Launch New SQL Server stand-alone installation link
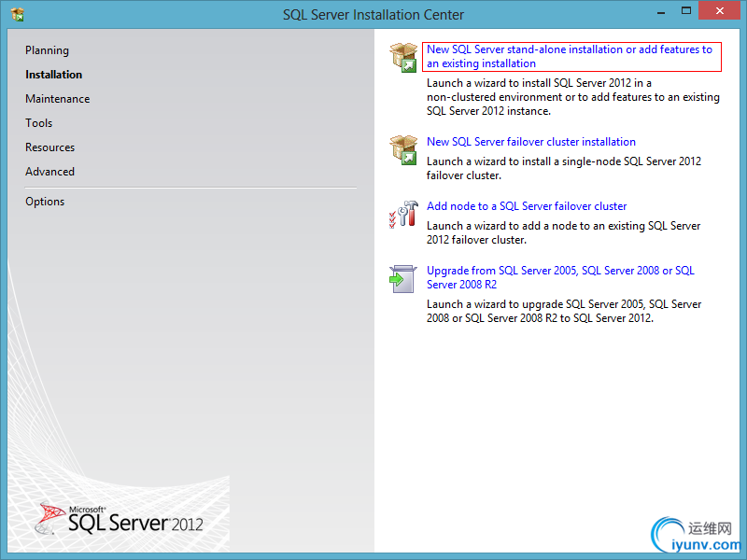The height and width of the screenshot is (560, 747). click(x=570, y=57)
